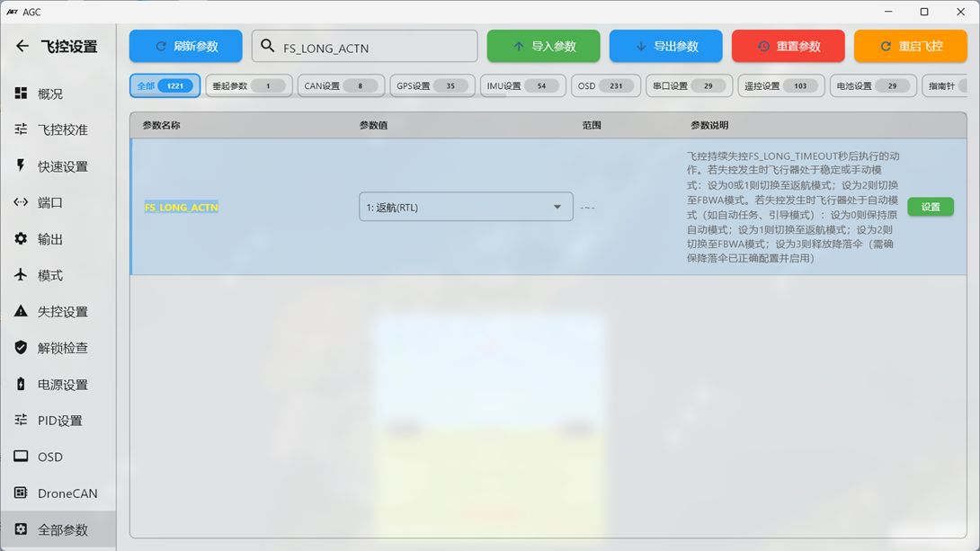980x551 pixels.
Task: Open 快速设置 lightning icon item
Action: click(62, 166)
